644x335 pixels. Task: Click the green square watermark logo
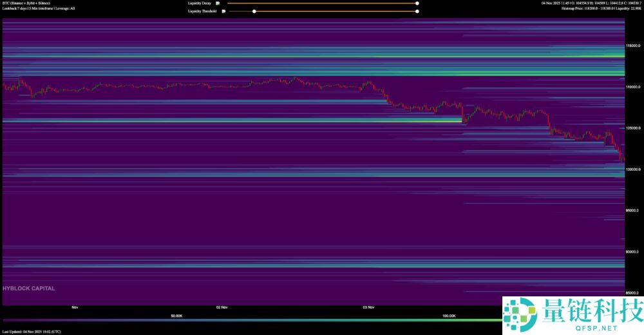point(519,315)
